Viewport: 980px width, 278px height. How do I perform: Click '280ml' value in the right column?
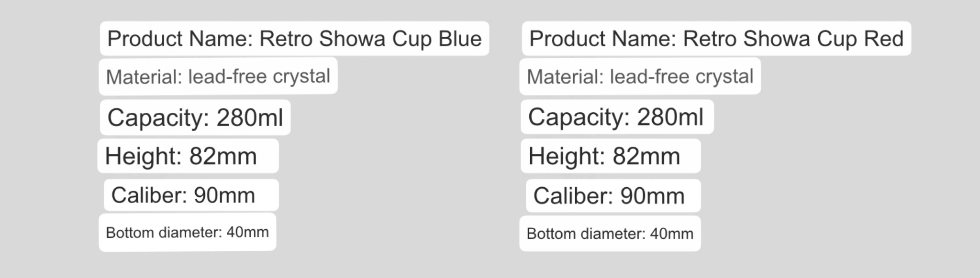point(670,117)
